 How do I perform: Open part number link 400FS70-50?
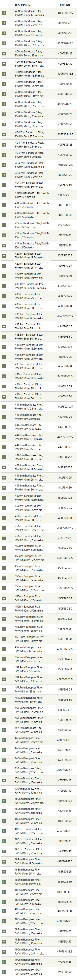pyautogui.click(x=65, y=124)
